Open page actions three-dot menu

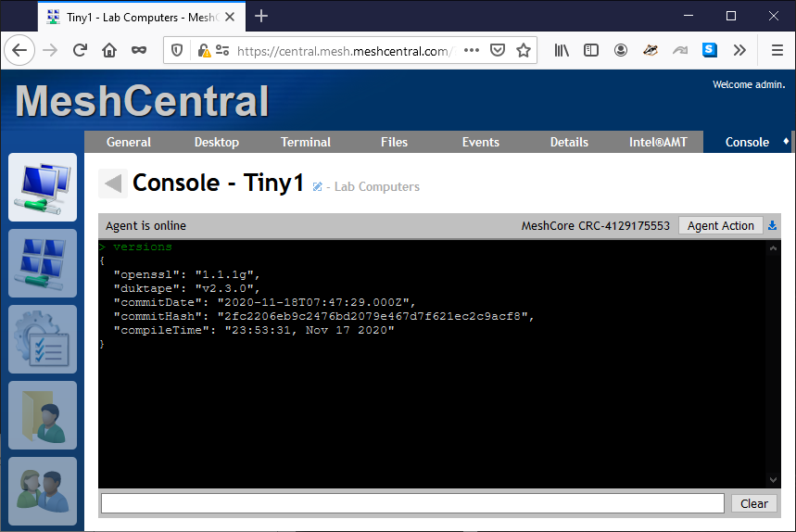472,50
